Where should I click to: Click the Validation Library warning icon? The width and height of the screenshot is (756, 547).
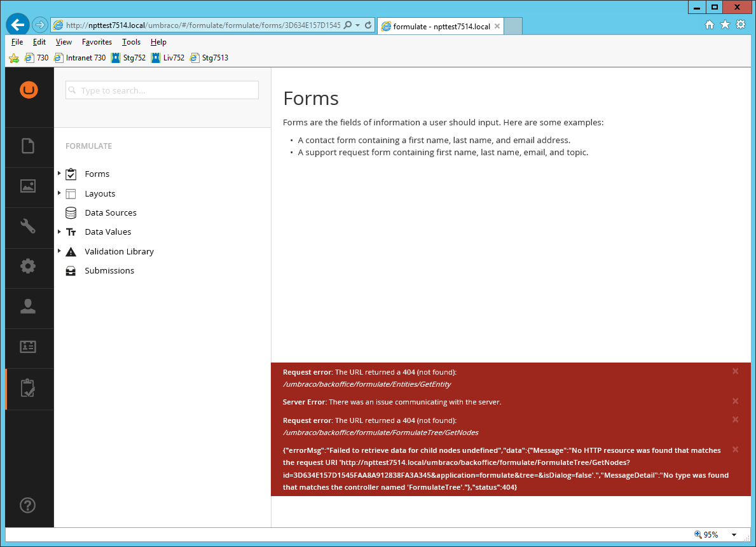tap(71, 251)
